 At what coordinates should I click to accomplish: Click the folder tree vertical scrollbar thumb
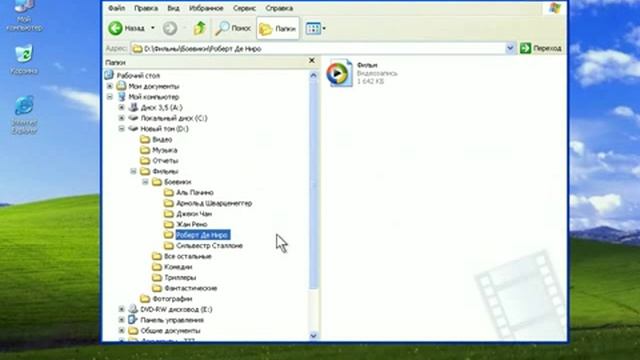[313, 184]
